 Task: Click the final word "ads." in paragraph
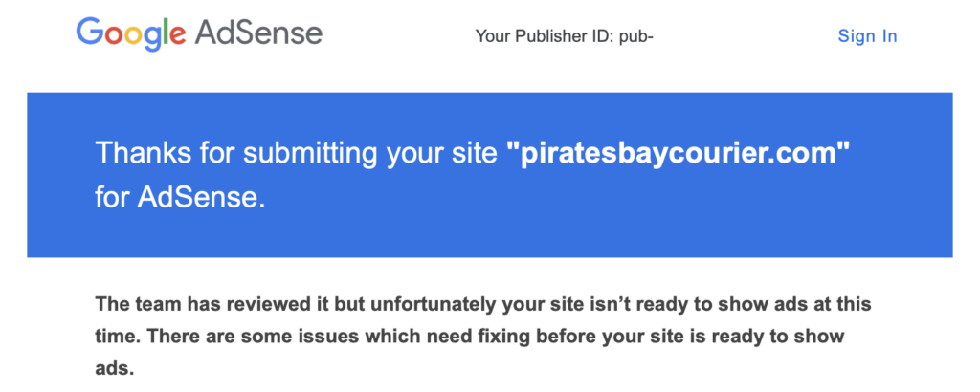[x=115, y=369]
